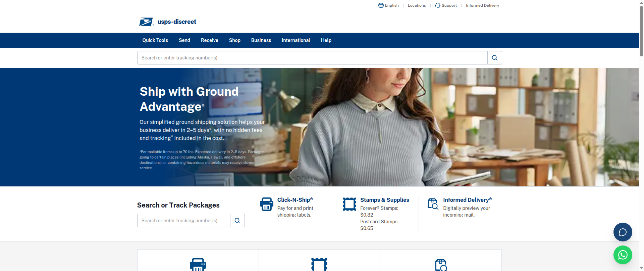Focus the top tracking number search field
This screenshot has height=271, width=644.
point(312,58)
